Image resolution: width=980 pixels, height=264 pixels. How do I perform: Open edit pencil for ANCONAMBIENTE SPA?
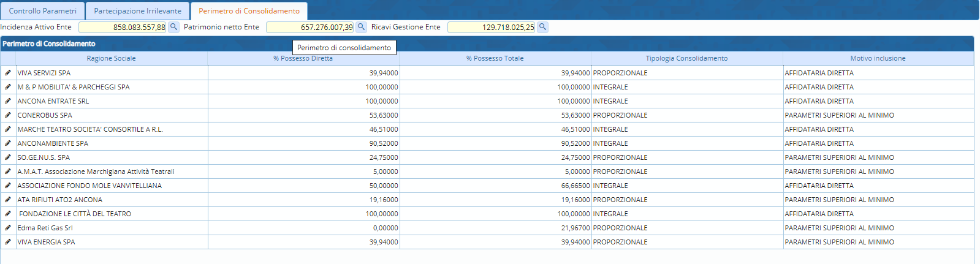[8, 143]
